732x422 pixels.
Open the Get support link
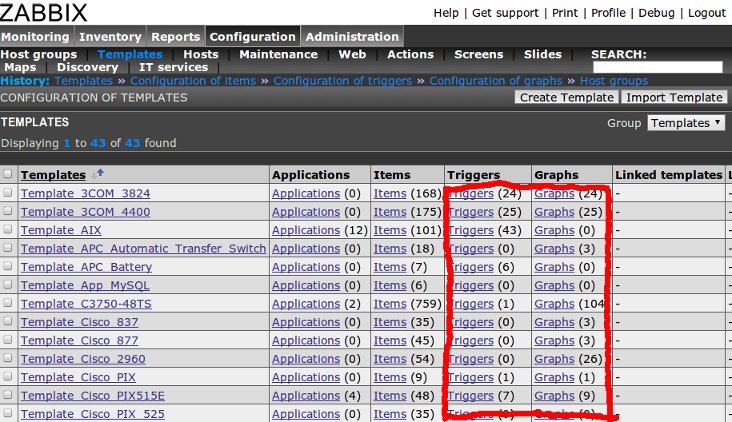click(x=505, y=13)
